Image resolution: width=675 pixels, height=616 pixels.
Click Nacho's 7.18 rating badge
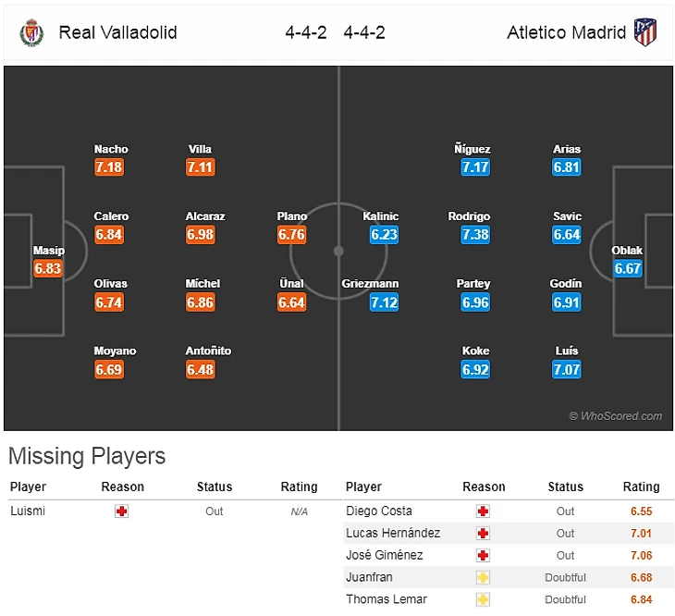tap(109, 167)
